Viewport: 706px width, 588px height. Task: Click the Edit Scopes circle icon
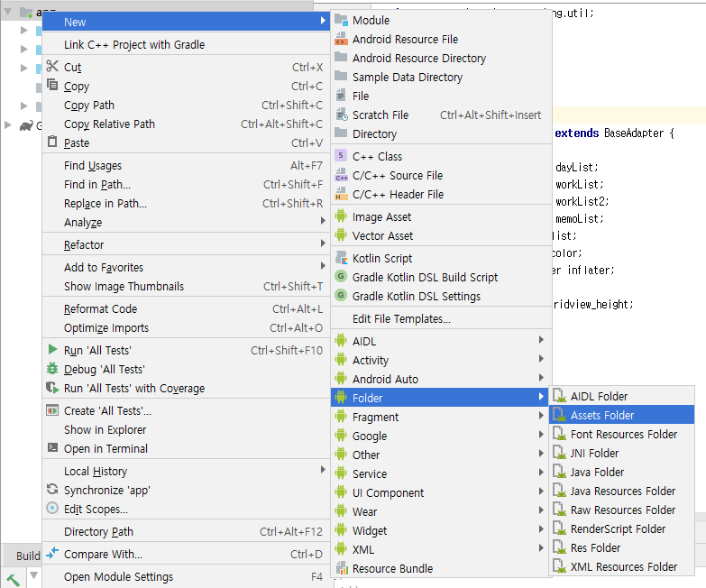tap(52, 508)
